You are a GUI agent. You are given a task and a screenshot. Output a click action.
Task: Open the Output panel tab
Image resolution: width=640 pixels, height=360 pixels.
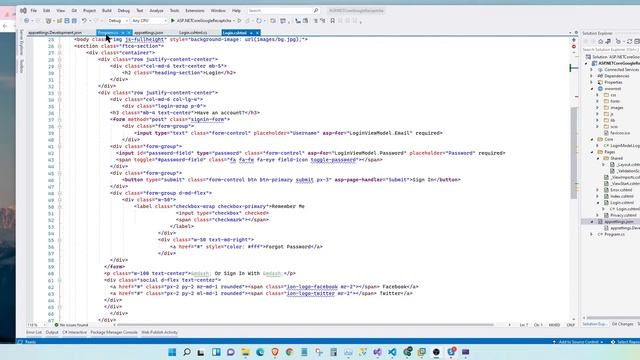(52, 332)
